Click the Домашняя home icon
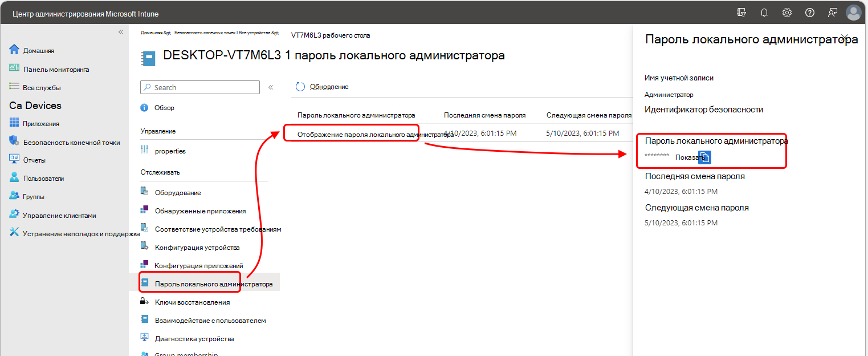The image size is (868, 356). [x=14, y=50]
